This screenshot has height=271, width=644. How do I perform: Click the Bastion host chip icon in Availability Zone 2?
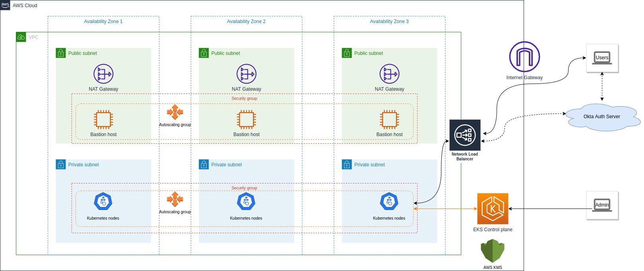pos(246,119)
